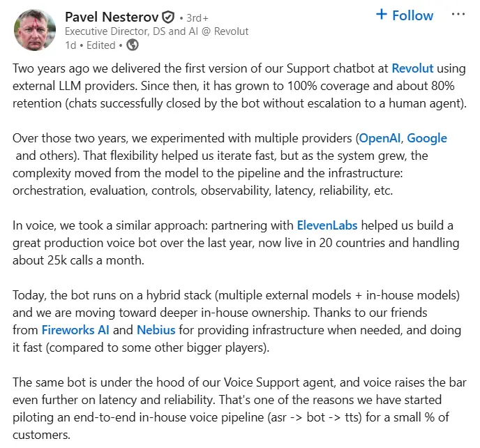This screenshot has width=480, height=448.
Task: Click the paragraph about 25k calls a month
Action: 236,243
